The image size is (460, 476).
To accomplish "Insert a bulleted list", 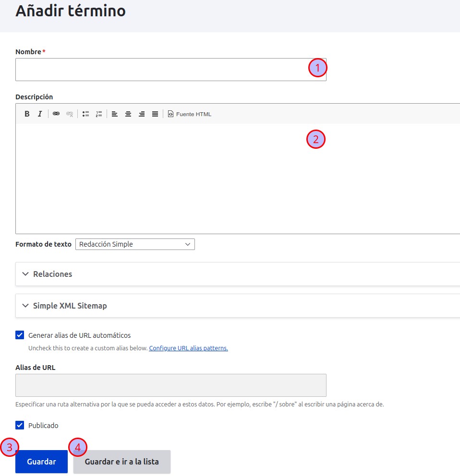I will pos(86,114).
